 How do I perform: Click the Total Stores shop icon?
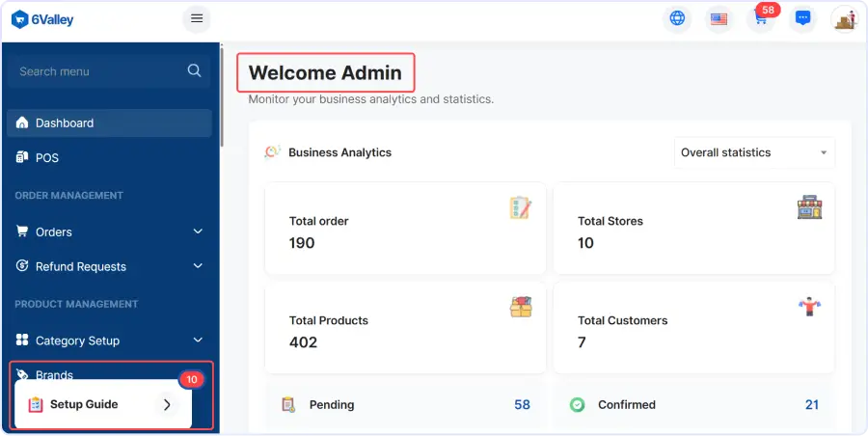[809, 207]
